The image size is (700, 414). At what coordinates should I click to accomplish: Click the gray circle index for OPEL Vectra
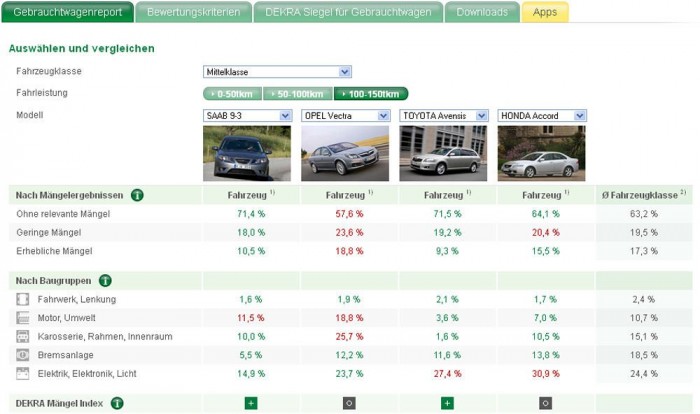(347, 403)
